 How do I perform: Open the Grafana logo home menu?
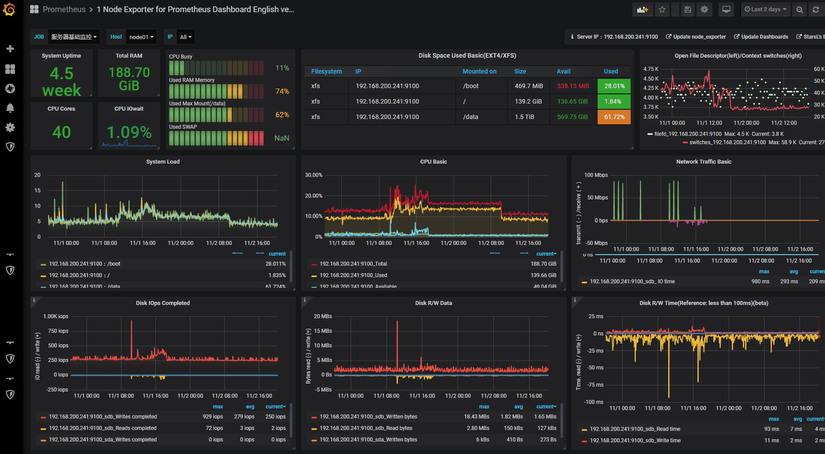[x=9, y=9]
